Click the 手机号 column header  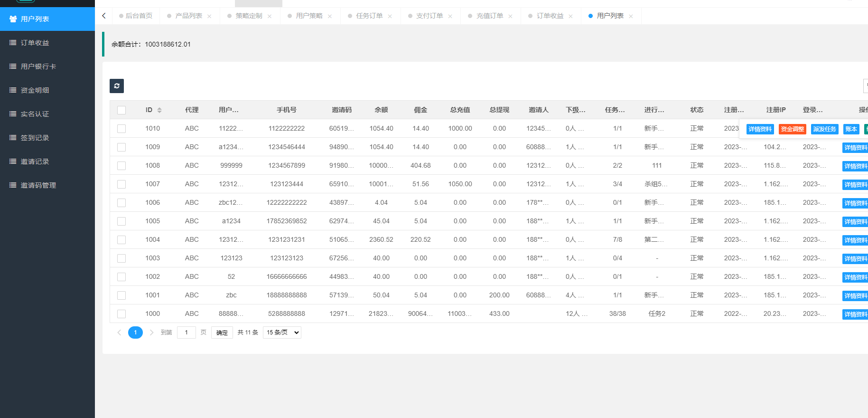click(x=287, y=110)
